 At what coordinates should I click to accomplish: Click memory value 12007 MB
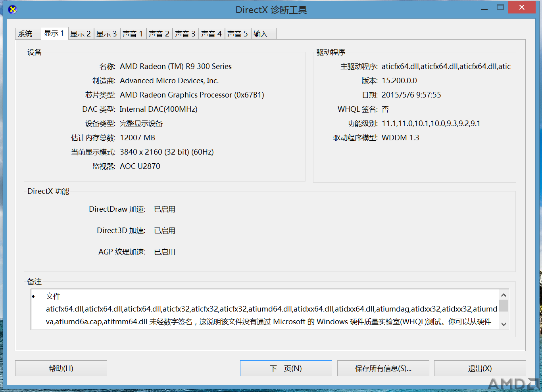(138, 138)
